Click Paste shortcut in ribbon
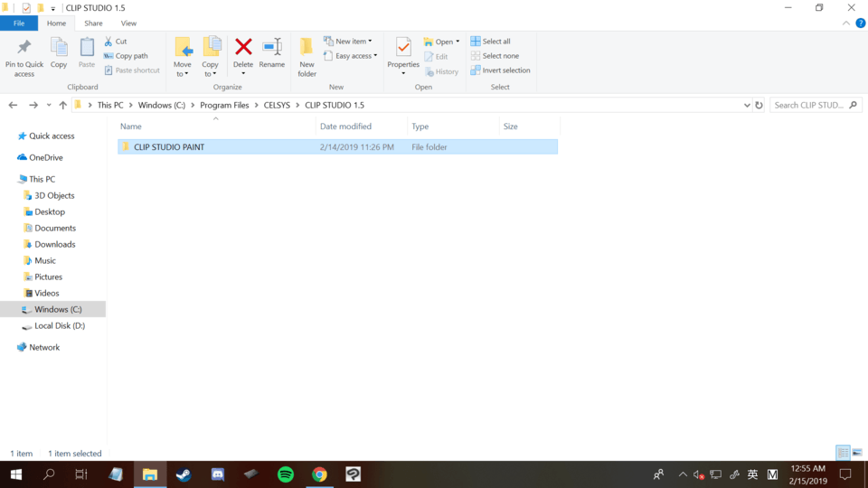 point(132,70)
